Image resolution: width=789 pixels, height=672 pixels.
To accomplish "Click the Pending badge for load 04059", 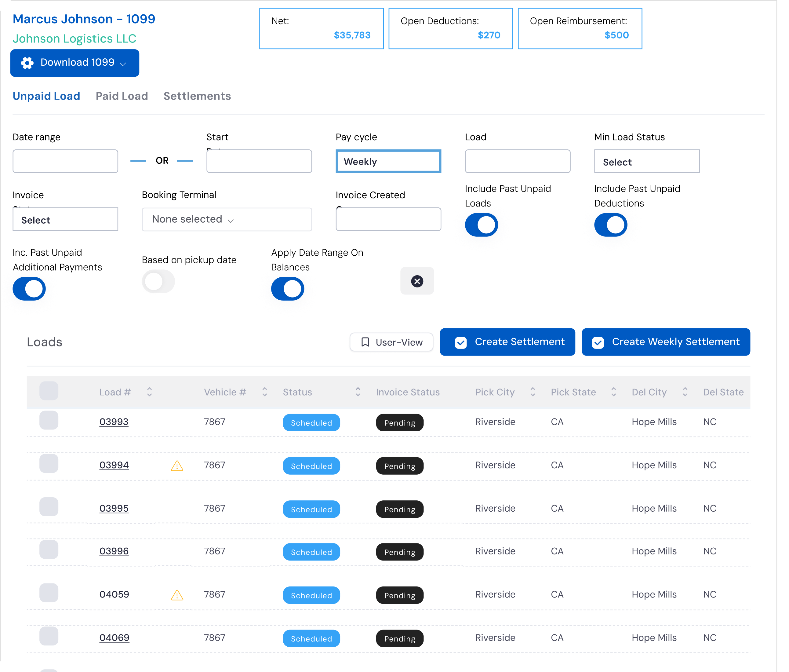I will tap(399, 595).
